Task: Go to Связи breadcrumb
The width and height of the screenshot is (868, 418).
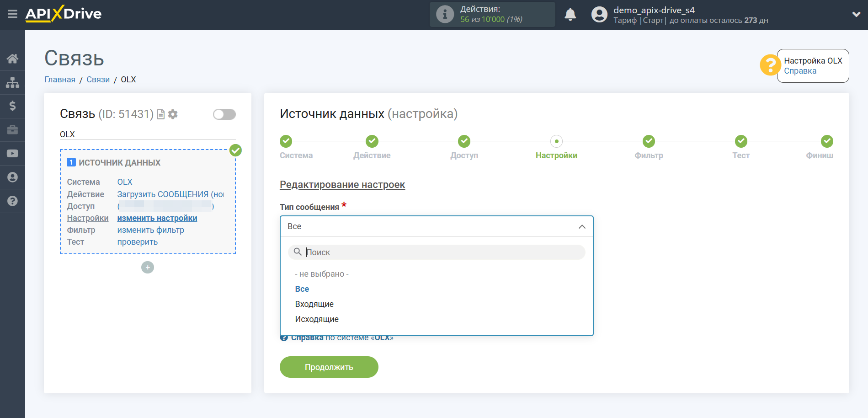Action: [98, 80]
